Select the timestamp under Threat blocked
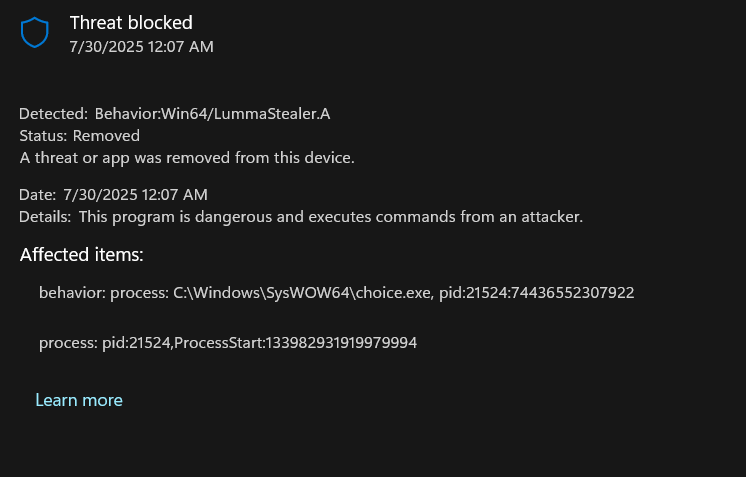Image resolution: width=746 pixels, height=477 pixels. [142, 47]
